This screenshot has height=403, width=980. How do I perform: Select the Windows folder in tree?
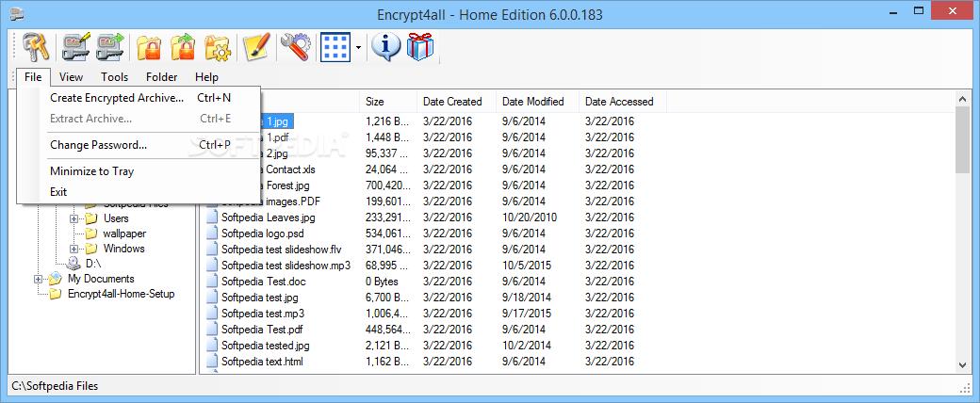click(123, 248)
